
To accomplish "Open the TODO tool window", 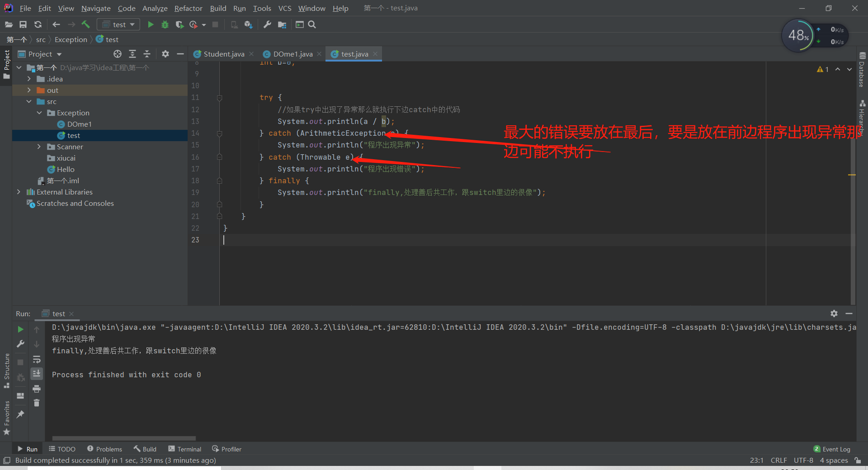I will (x=62, y=449).
